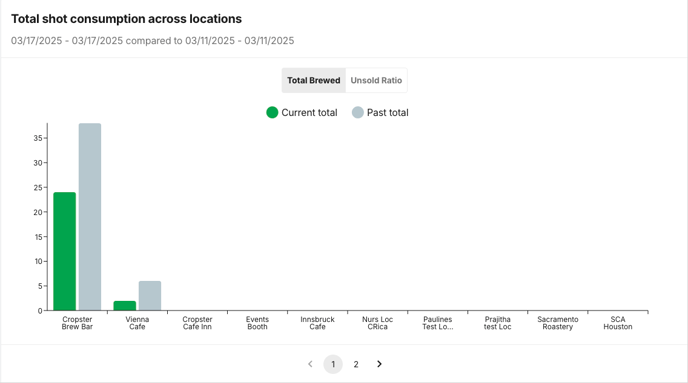Click the green Cropster Brew Bar current bar
The width and height of the screenshot is (688, 383).
64,251
